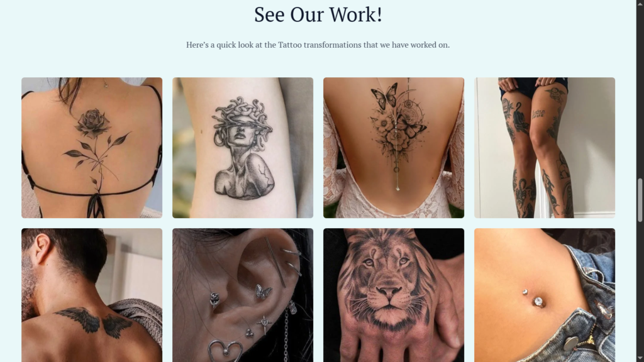Select the angel wings back tattoo photo

tap(92, 295)
